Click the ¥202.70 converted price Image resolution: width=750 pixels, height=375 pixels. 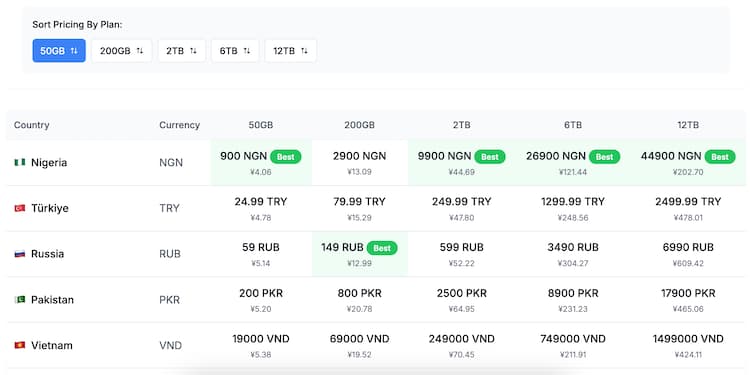click(x=688, y=172)
